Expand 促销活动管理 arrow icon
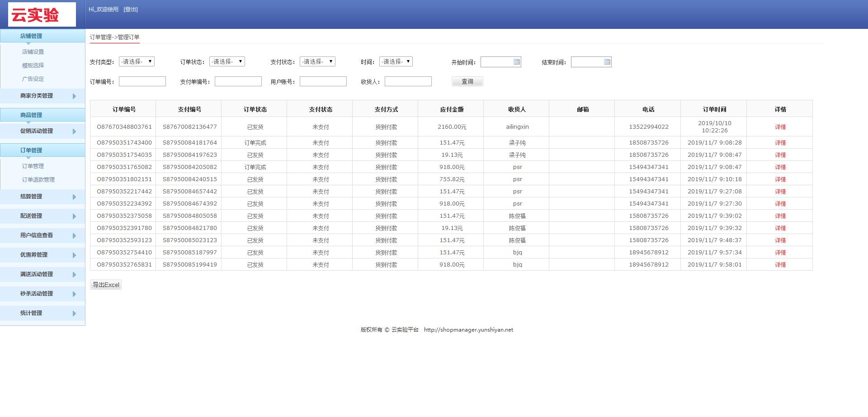868x417 pixels. (74, 131)
